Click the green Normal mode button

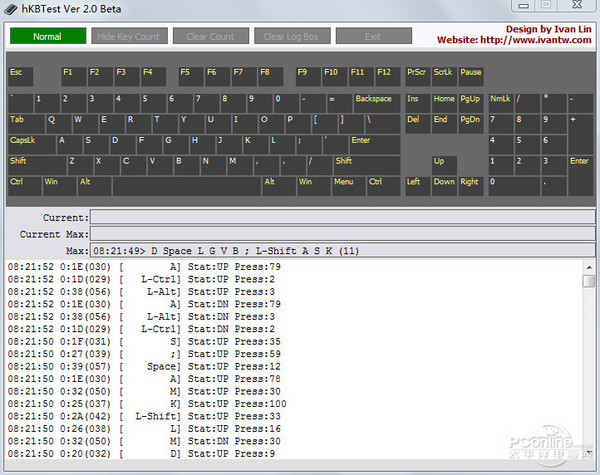[48, 36]
